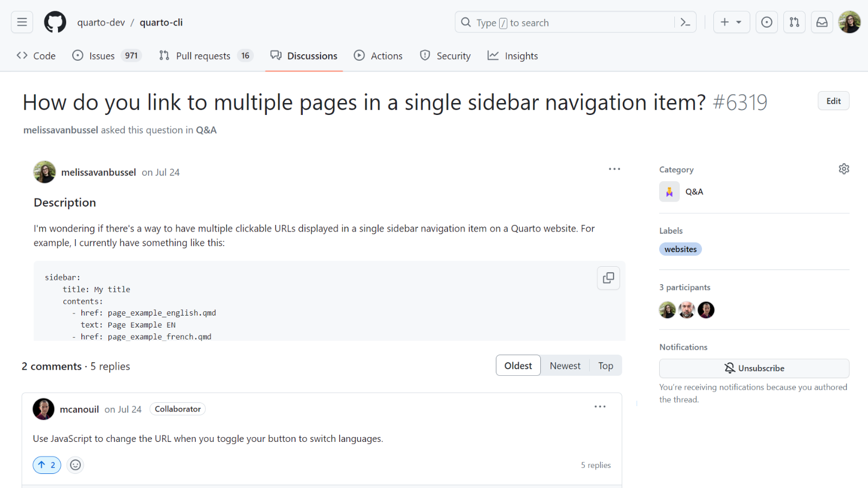Sort comments by Oldest
Viewport: 868px width, 488px height.
(518, 366)
